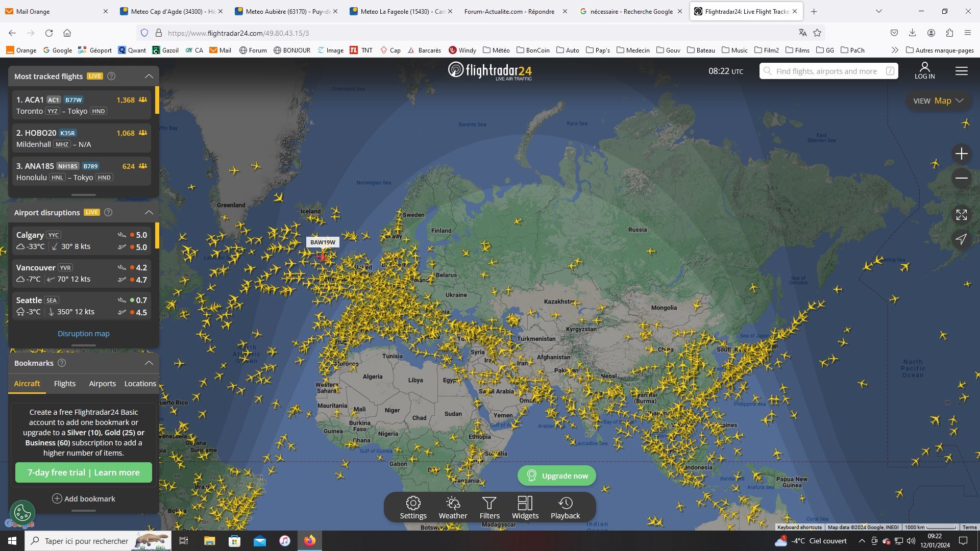
Task: Select ACA1 Toronto–Tokyo tracked flight
Action: tap(82, 105)
